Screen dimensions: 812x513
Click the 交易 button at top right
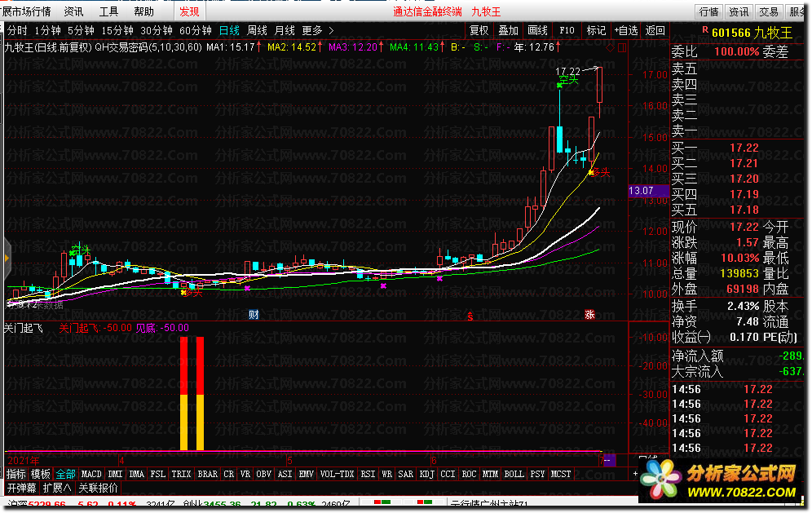pos(769,11)
